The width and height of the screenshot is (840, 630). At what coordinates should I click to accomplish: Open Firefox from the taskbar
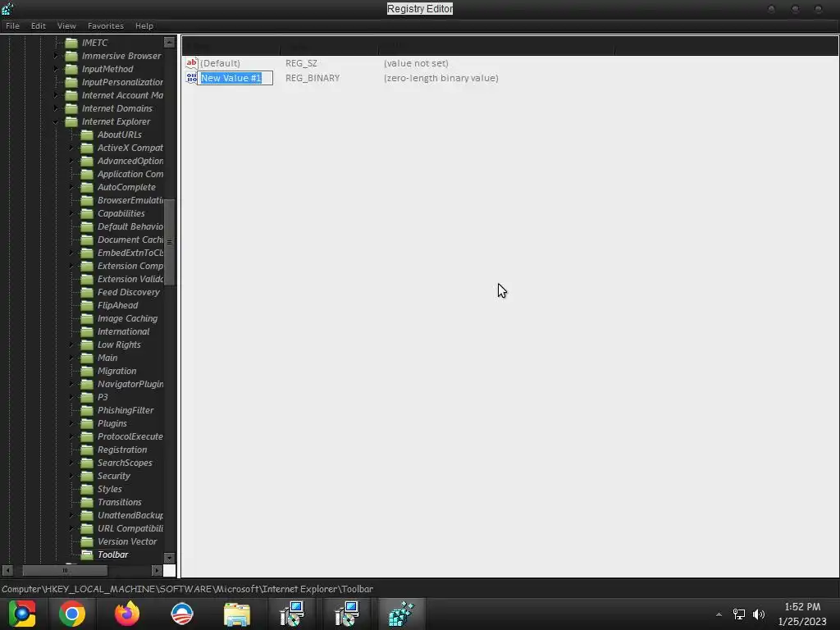point(127,614)
